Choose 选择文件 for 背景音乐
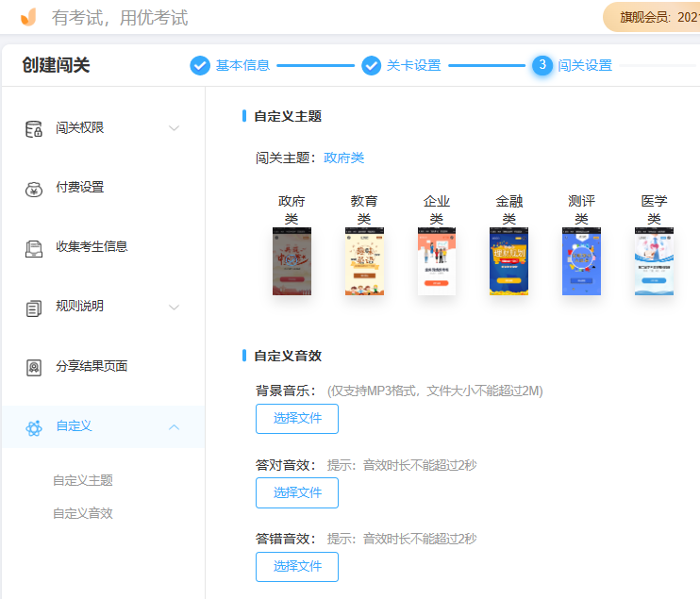Image resolution: width=700 pixels, height=599 pixels. (x=297, y=419)
